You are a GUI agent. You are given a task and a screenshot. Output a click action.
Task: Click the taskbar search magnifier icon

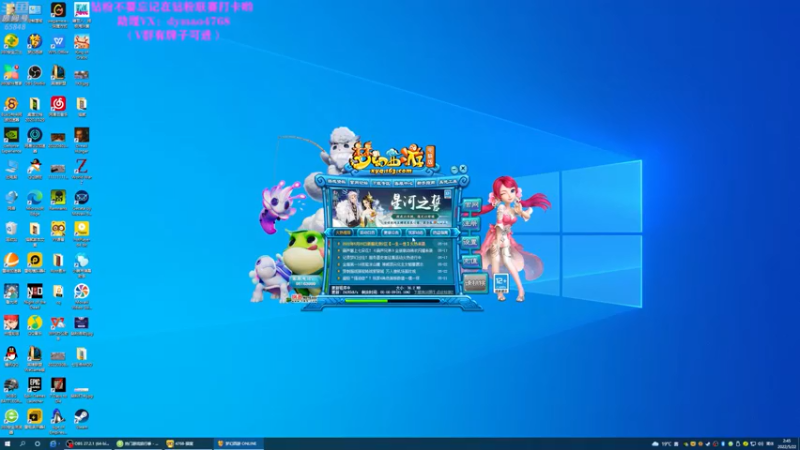point(22,444)
